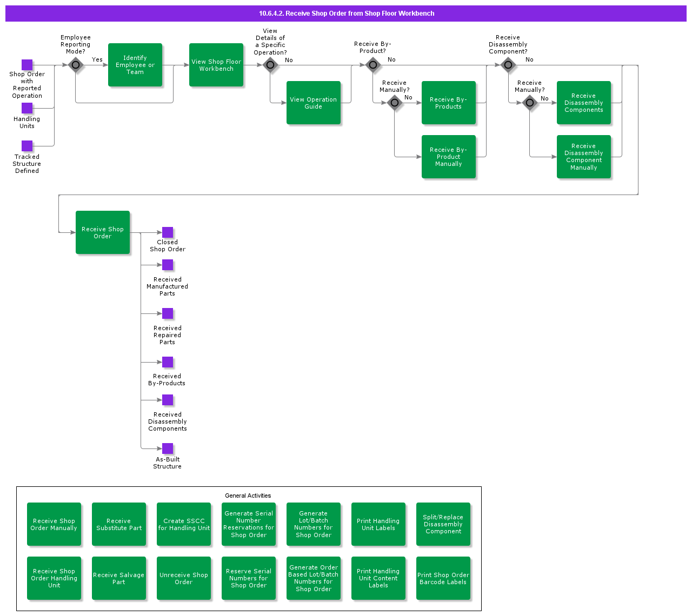Open Receive Substitute Part general activity

tap(119, 524)
